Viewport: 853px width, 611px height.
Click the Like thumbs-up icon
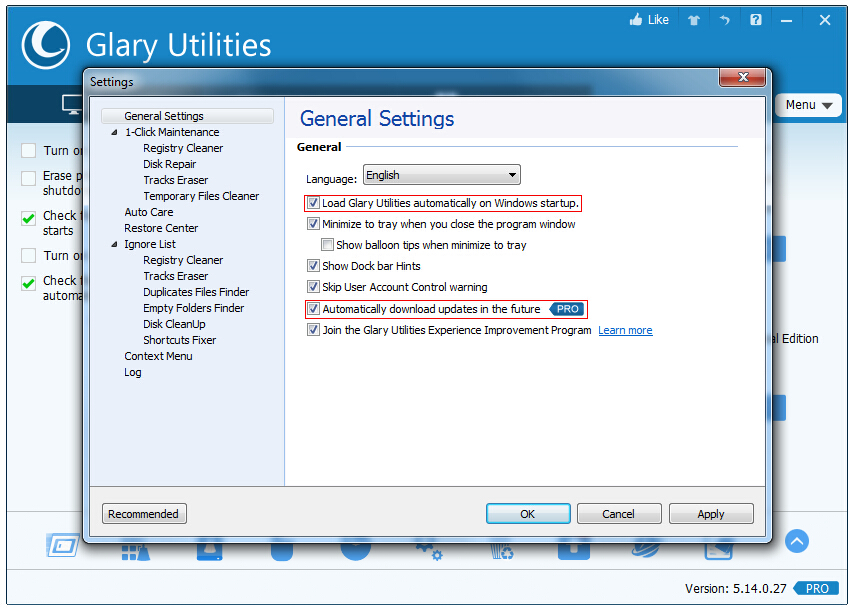point(635,20)
